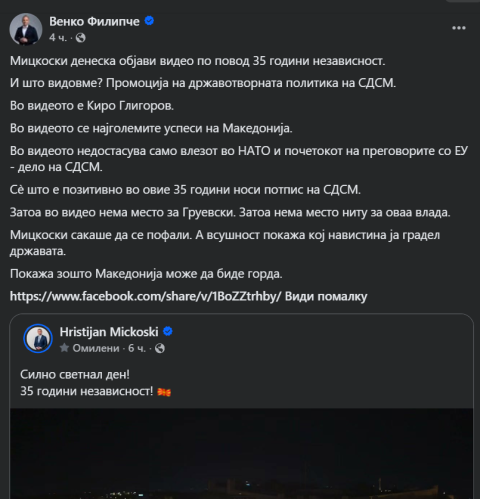Click verified badge beside Венко Филипче
This screenshot has width=480, height=499.
click(149, 21)
